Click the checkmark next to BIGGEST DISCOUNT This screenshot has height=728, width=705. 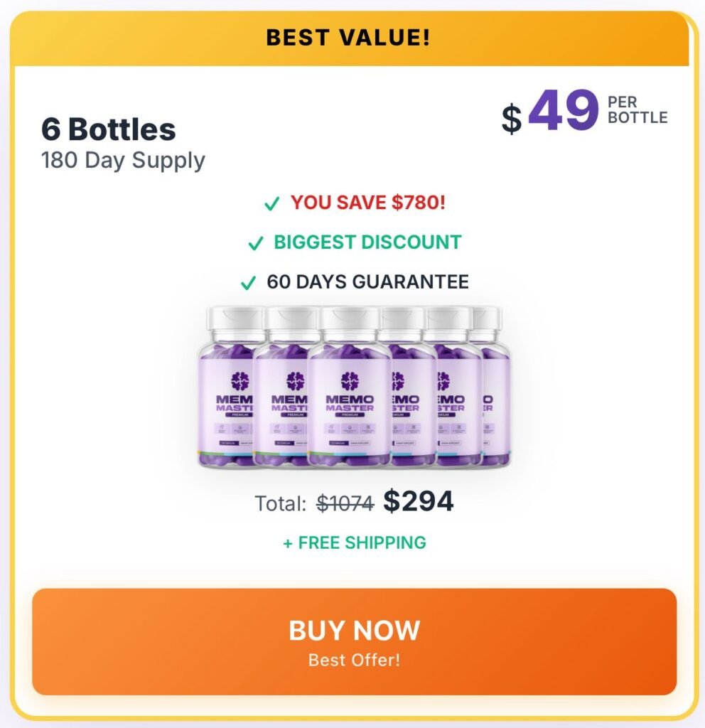[x=256, y=244]
